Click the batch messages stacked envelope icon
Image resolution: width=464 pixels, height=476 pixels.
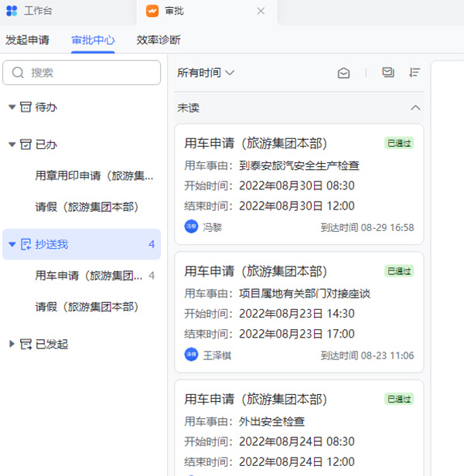click(x=388, y=73)
